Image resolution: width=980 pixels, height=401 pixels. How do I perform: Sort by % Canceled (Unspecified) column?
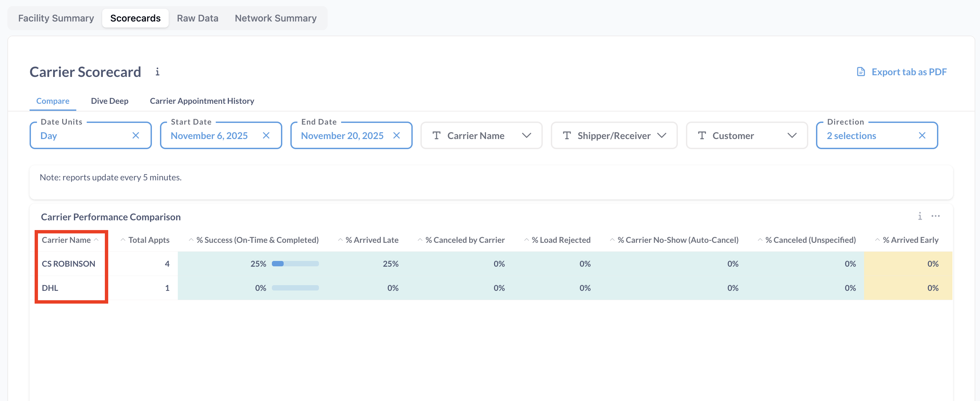click(807, 240)
